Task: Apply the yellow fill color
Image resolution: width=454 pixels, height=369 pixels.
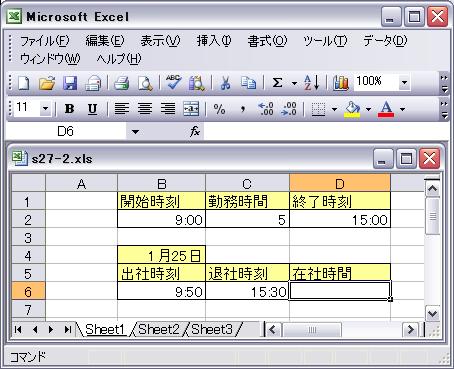Action: 352,109
